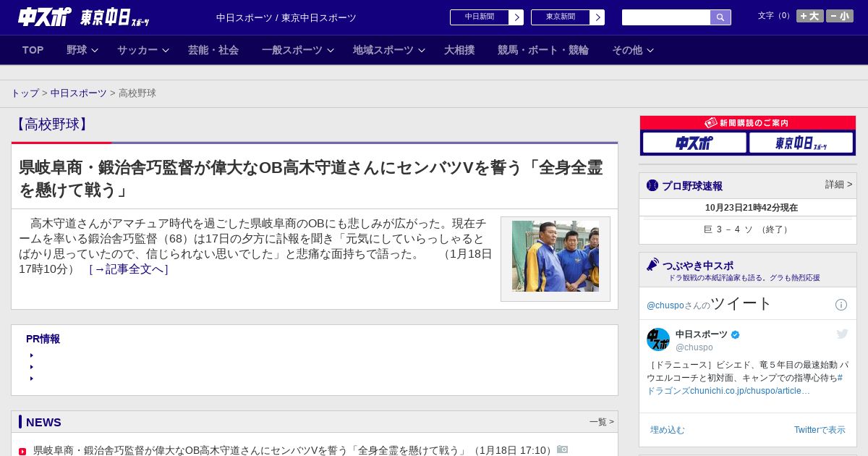Viewport: 868px width, 456px height.
Task: Click the first PR情報 bullet arrow
Action: click(32, 355)
